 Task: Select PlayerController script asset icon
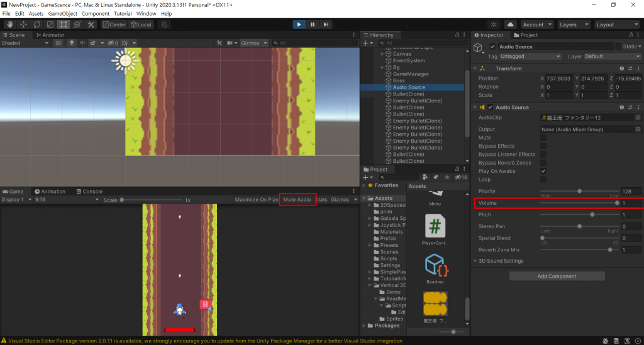click(x=435, y=226)
